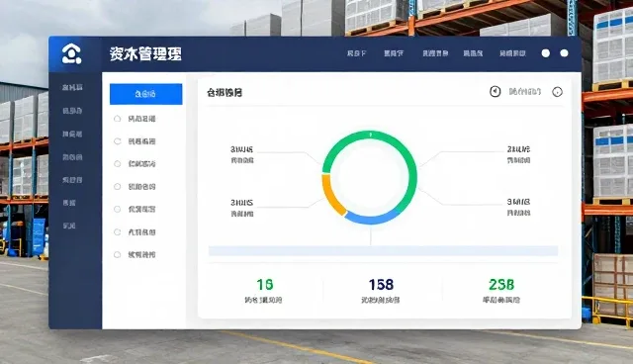The image size is (633, 364).
Task: Select the second item in dark left sidebar
Action: 72,111
